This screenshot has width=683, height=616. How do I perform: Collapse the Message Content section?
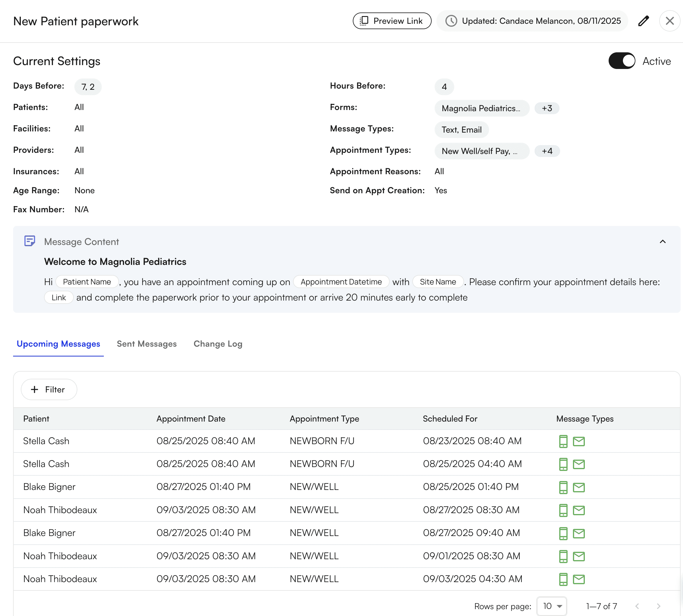[662, 241]
